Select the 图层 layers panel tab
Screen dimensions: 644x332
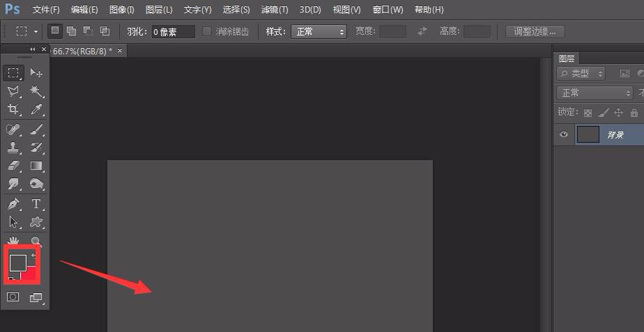coord(567,58)
